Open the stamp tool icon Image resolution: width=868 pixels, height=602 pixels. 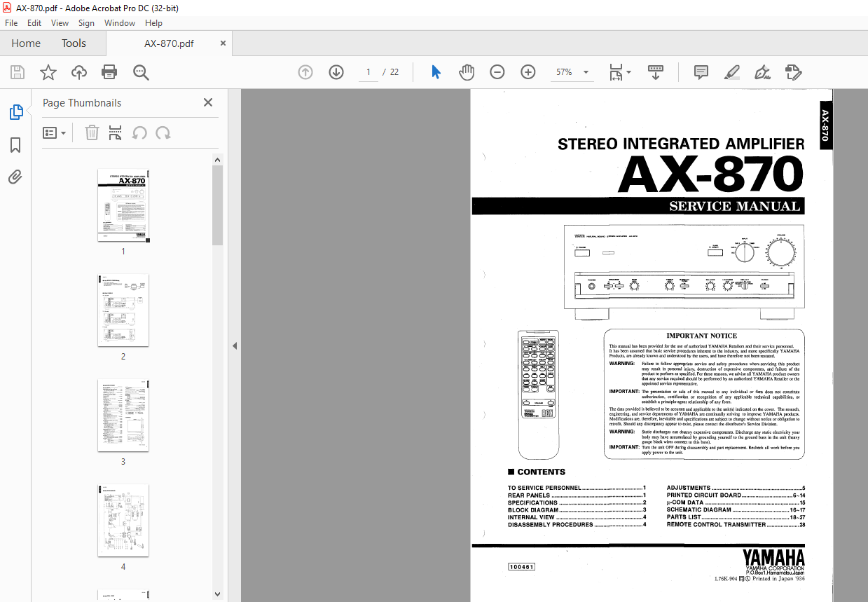[x=793, y=72]
